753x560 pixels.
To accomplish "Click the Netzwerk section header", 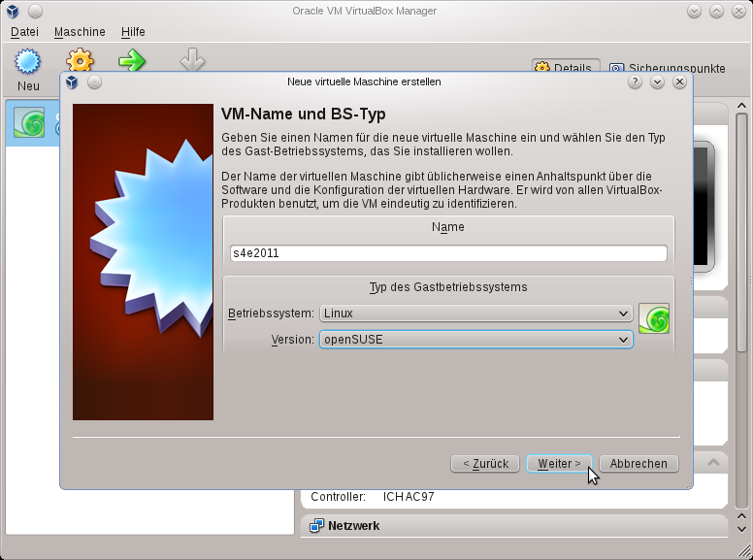I will point(514,526).
